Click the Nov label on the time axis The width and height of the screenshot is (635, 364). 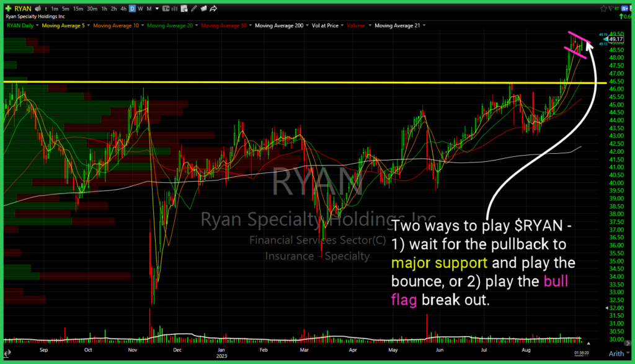tap(133, 350)
